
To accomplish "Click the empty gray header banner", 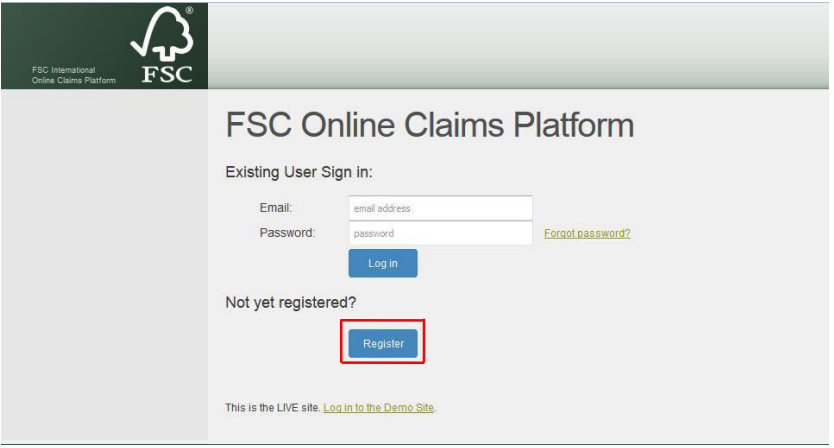I will (518, 46).
